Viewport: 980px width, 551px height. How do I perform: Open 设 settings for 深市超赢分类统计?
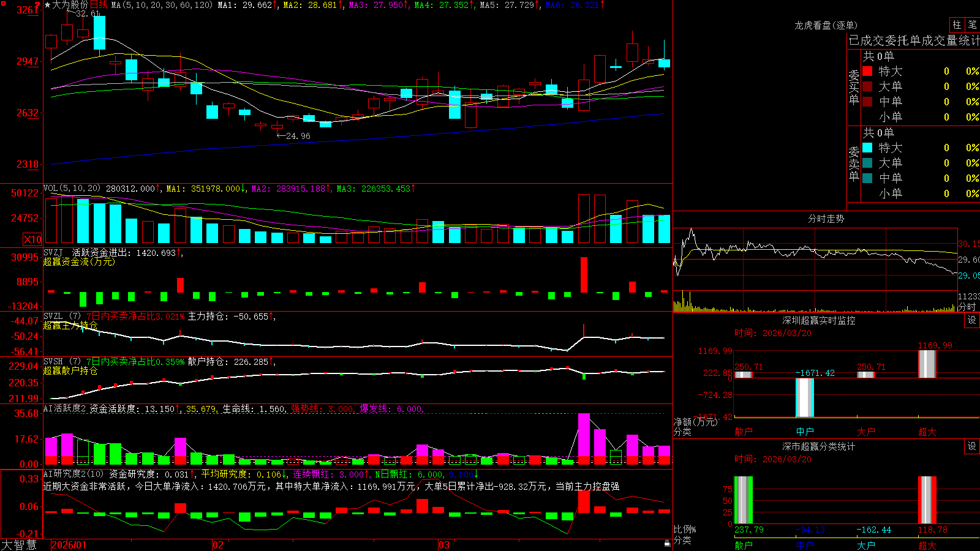pos(972,446)
